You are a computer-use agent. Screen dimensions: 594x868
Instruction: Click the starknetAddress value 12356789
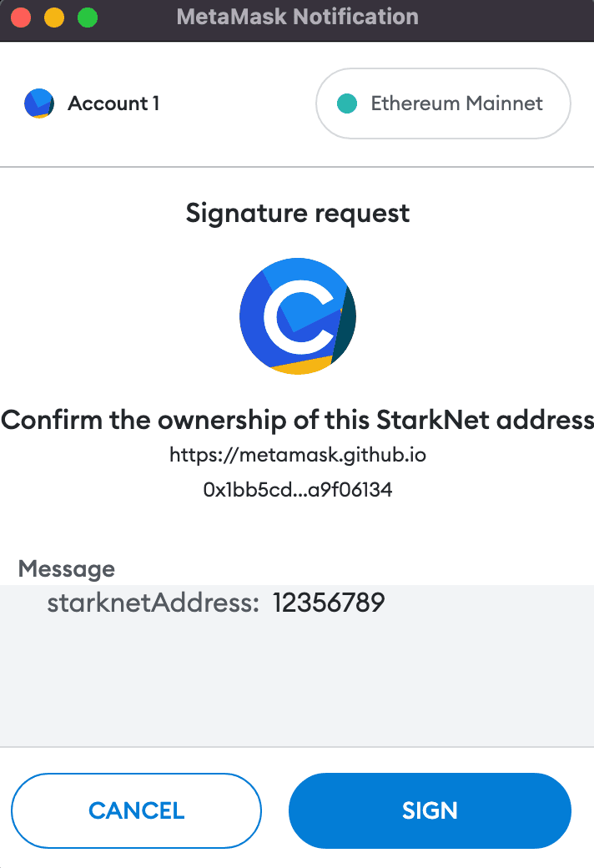pos(329,602)
